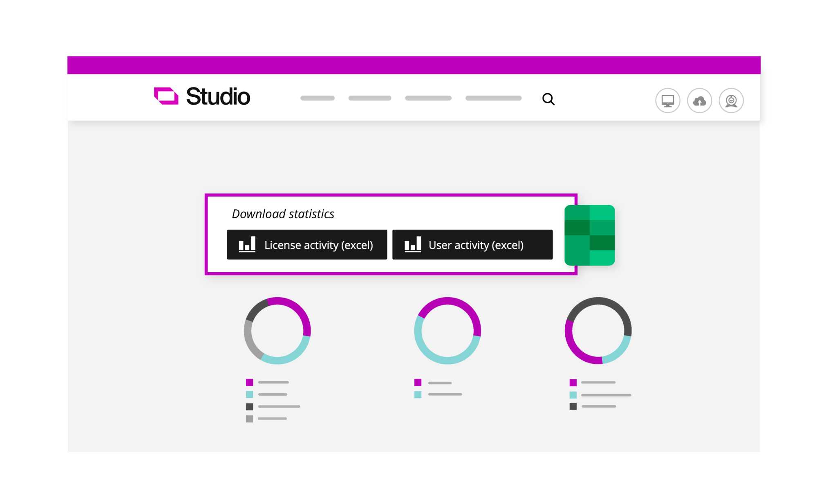Image resolution: width=837 pixels, height=504 pixels.
Task: Click the webcam icon in header
Action: point(731,101)
